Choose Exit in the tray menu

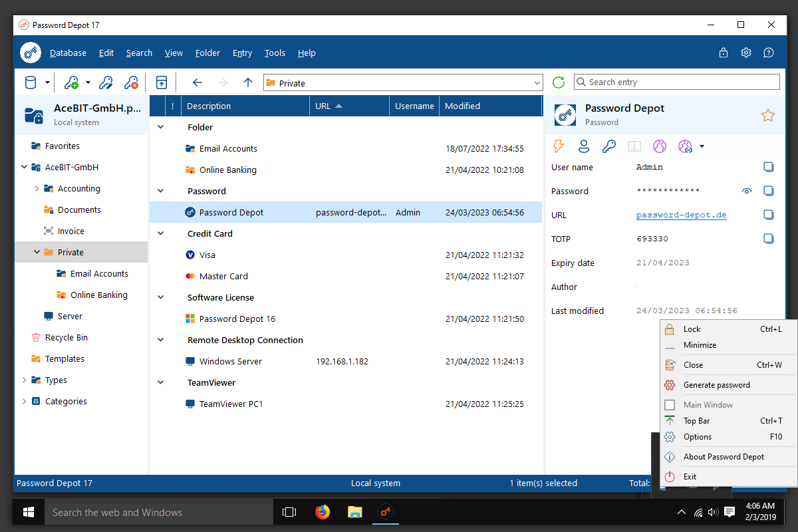pos(729,477)
